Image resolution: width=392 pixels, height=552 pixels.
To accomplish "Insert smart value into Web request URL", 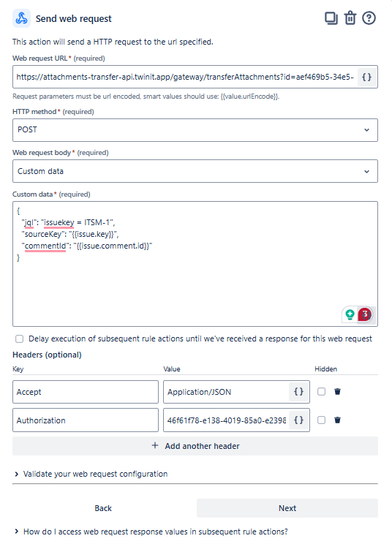I will pos(367,77).
